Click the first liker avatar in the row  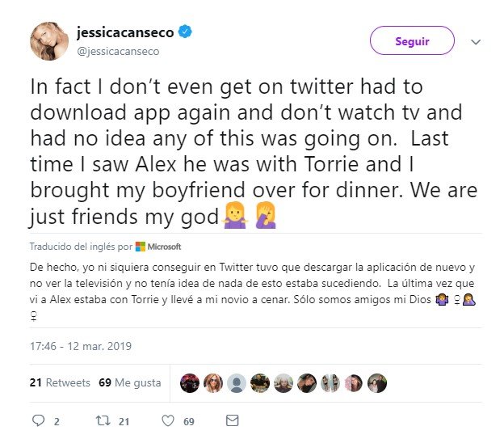[190, 382]
